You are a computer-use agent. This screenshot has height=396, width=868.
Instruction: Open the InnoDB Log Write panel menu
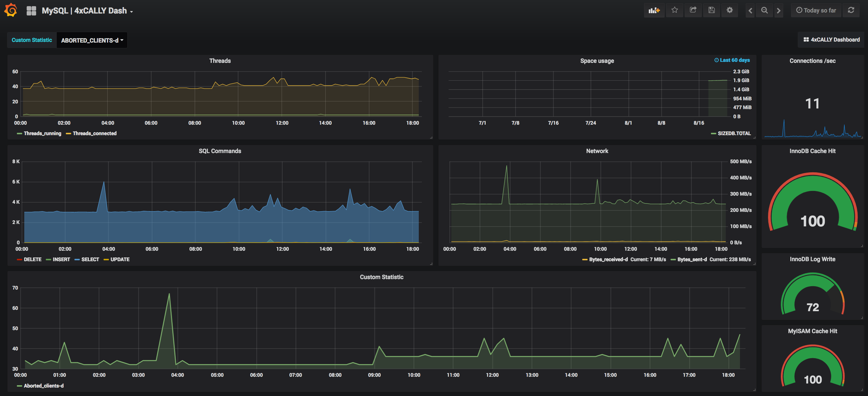point(812,259)
